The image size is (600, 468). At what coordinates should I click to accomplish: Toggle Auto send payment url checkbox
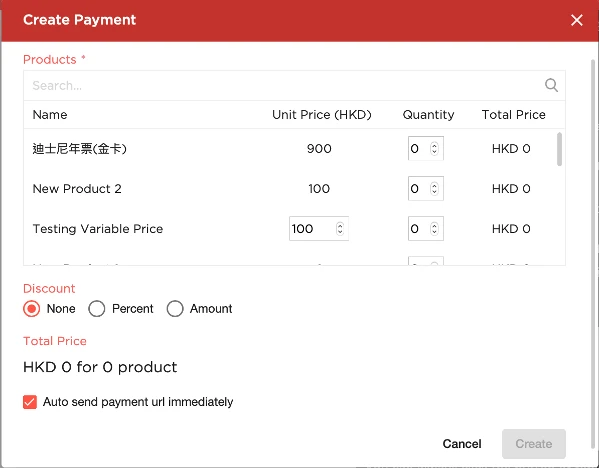click(x=30, y=402)
